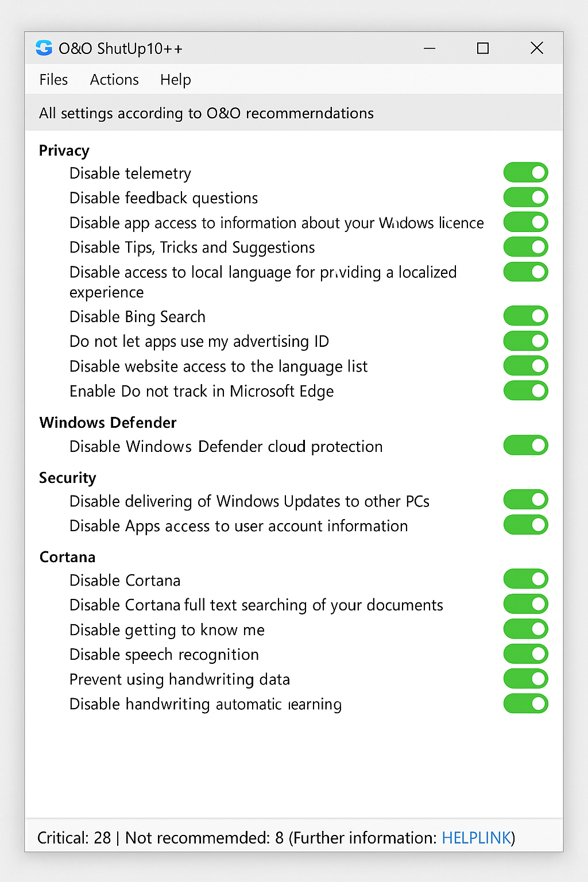Click the Privacy section heading

tap(64, 150)
